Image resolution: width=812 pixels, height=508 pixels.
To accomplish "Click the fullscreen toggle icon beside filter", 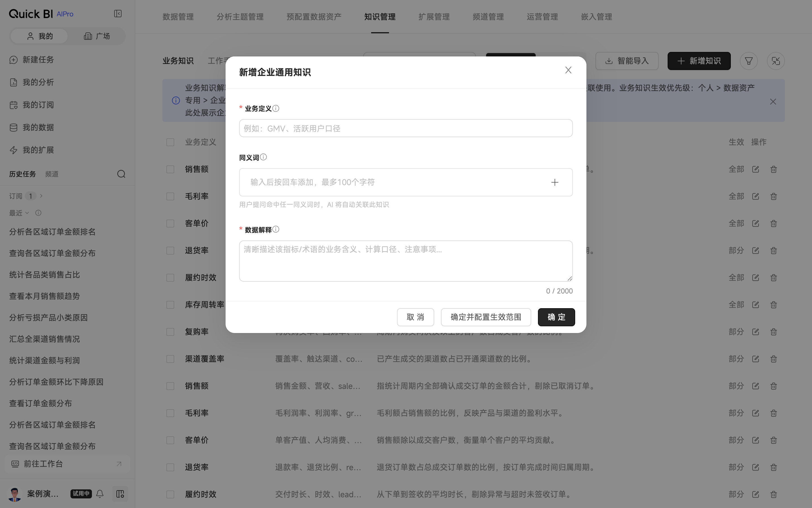I will [775, 61].
